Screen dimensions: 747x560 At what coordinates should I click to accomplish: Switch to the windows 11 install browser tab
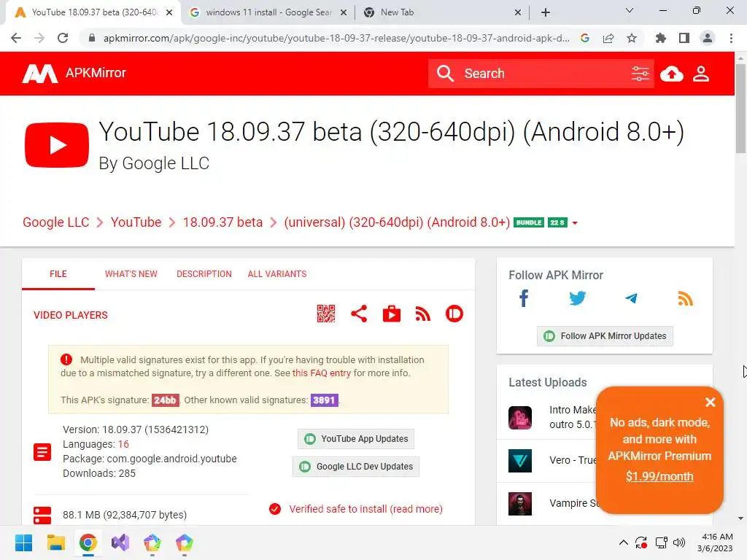pyautogui.click(x=268, y=12)
